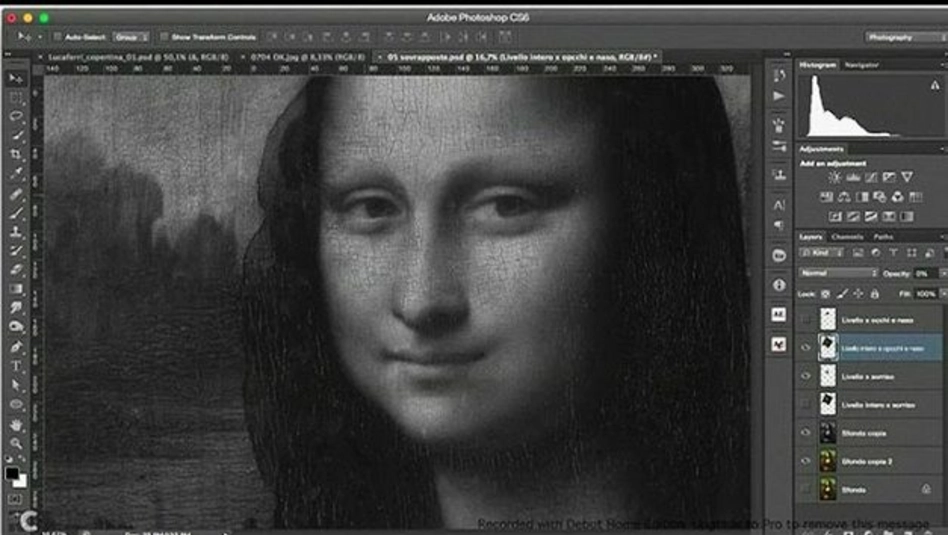Image resolution: width=948 pixels, height=535 pixels.
Task: Select the Zoom tool
Action: [16, 443]
